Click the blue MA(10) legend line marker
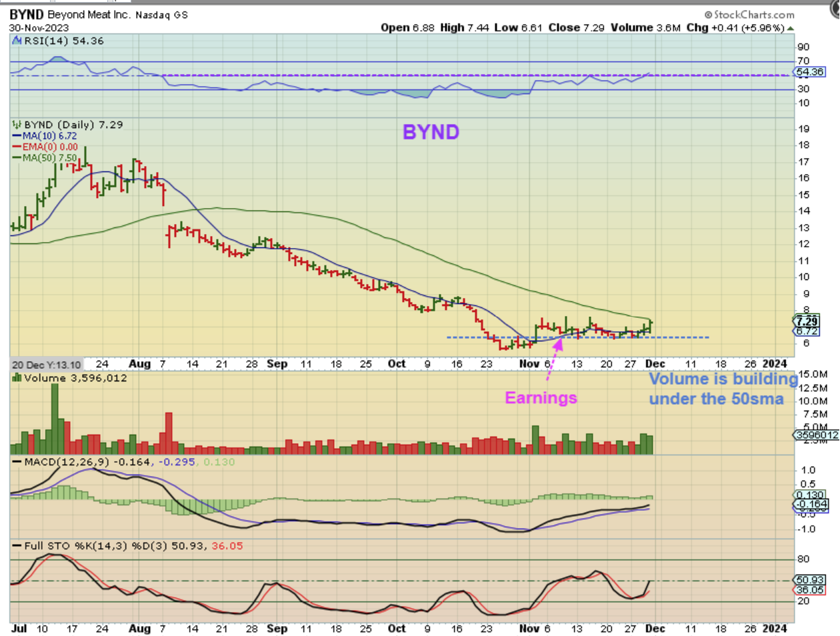Screen dimensions: 840x636 [x=17, y=136]
